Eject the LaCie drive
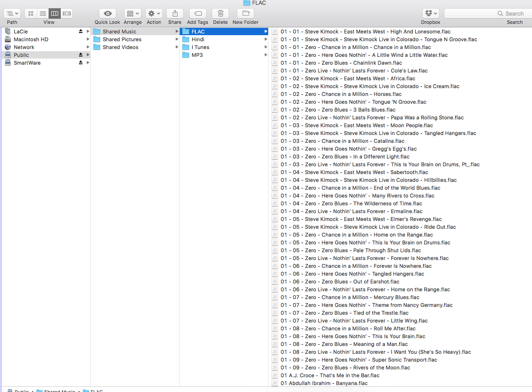Viewport: 532px width, 392px height. pos(80,31)
